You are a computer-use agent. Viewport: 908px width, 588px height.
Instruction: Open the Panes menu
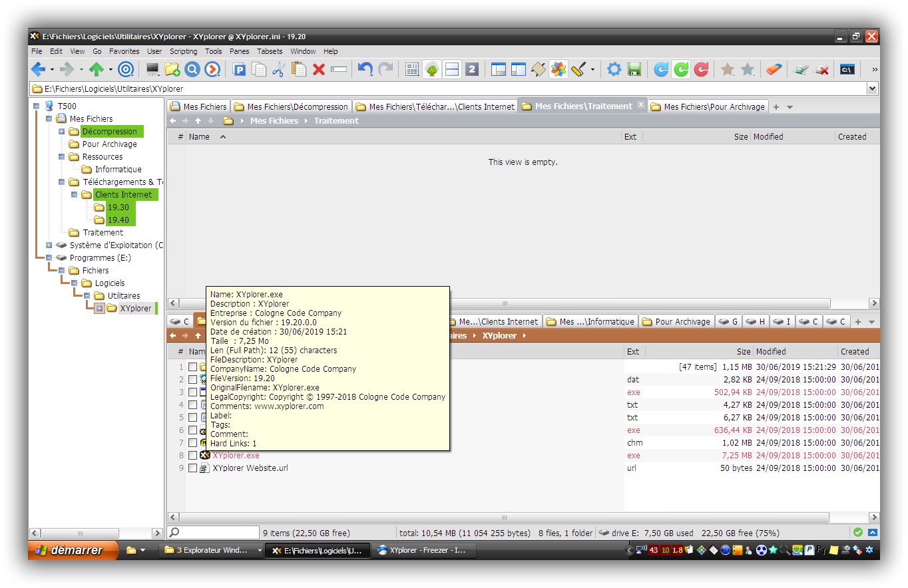tap(239, 51)
